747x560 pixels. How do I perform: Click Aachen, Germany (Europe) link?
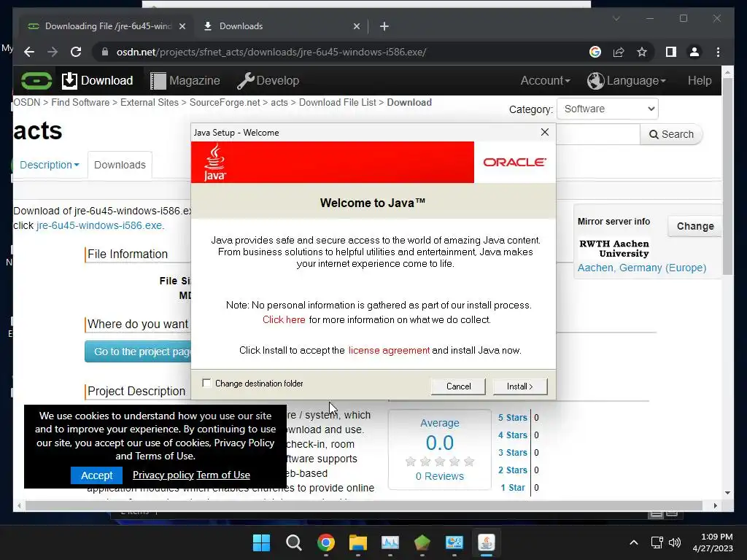pyautogui.click(x=642, y=268)
